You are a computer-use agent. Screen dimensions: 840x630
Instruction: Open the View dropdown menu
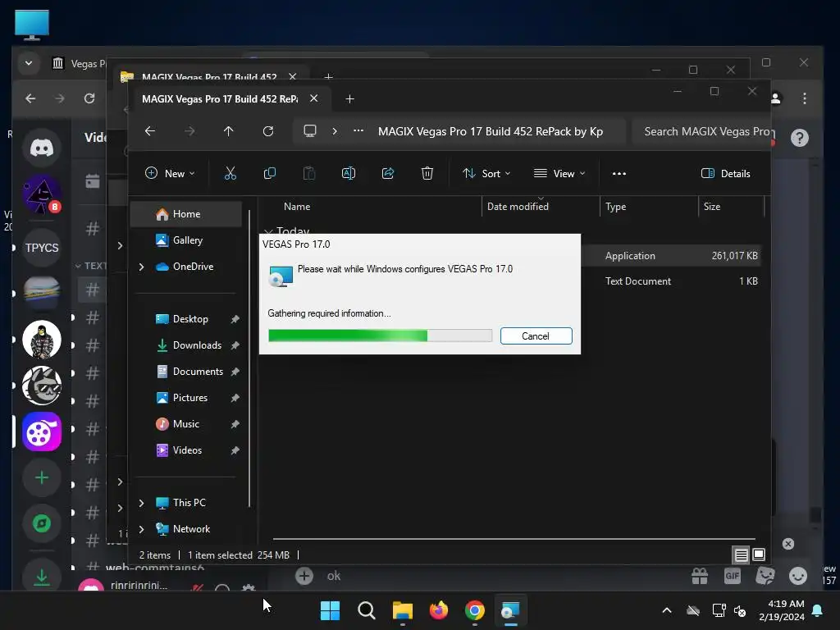(559, 173)
